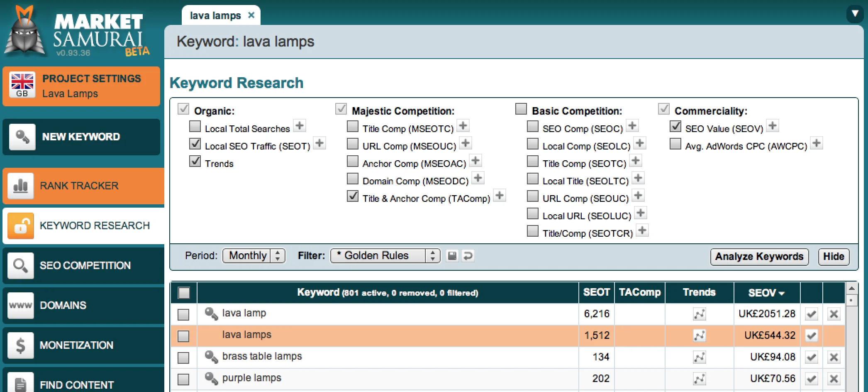Click the keyword table vertical scrollbar
The image size is (868, 392).
point(851,341)
